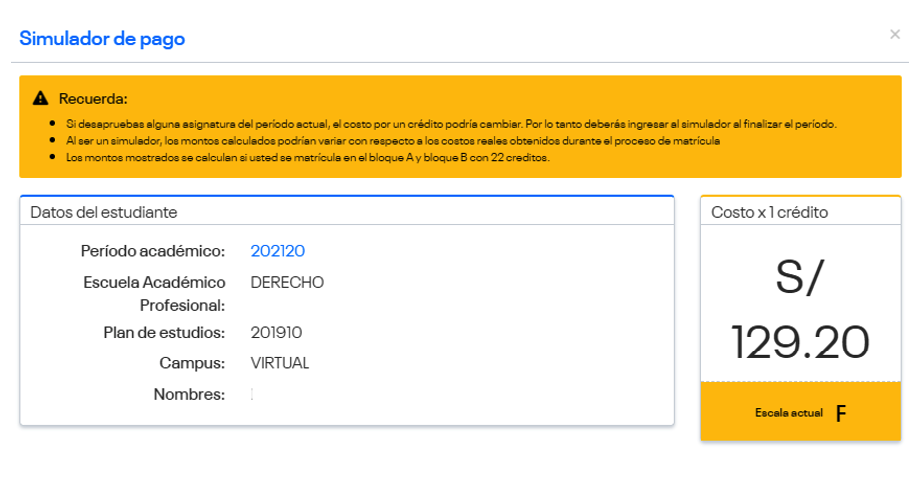Click the Simulador de pago title
This screenshot has width=919, height=487.
102,39
